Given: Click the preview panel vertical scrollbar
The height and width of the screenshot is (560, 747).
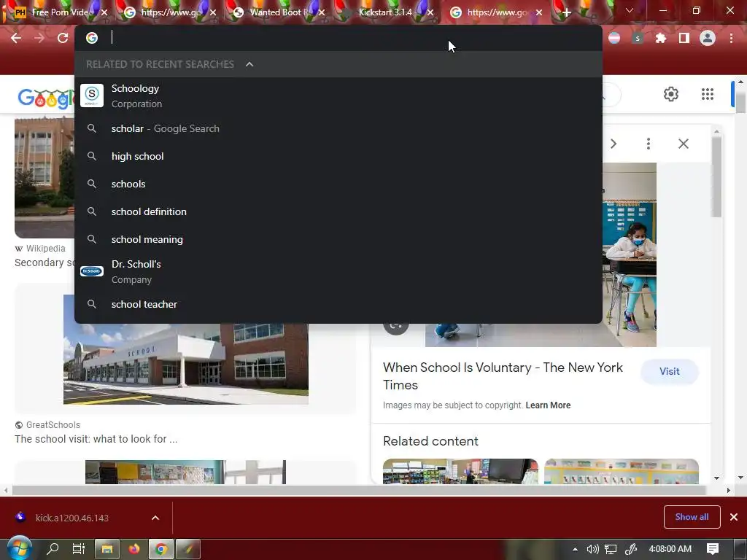Looking at the screenshot, I should (x=716, y=176).
